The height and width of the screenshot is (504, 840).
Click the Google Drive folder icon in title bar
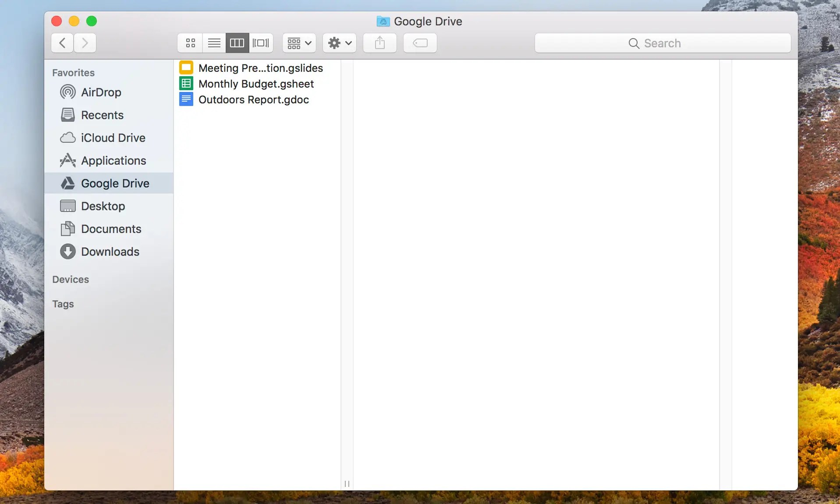383,21
